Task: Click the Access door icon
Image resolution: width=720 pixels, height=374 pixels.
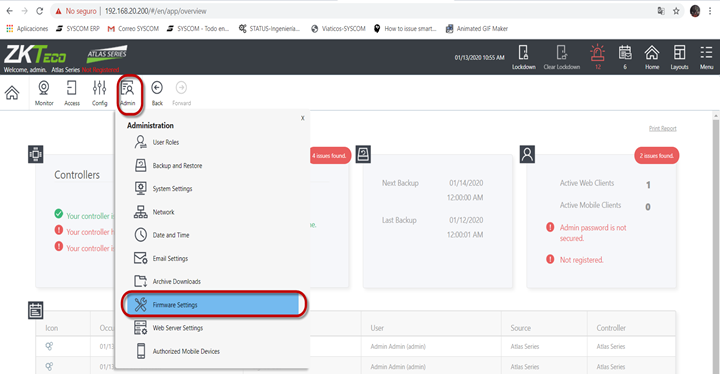Action: 72,87
